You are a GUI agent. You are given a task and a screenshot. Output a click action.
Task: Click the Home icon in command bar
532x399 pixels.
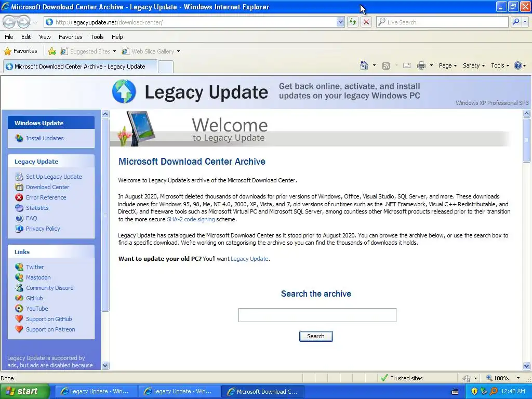tap(364, 65)
